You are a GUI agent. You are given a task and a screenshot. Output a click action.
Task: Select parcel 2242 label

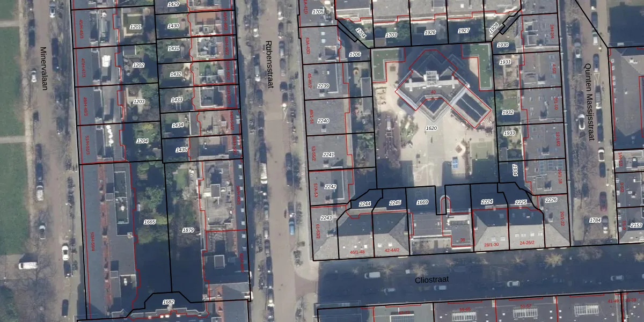[x=331, y=186]
